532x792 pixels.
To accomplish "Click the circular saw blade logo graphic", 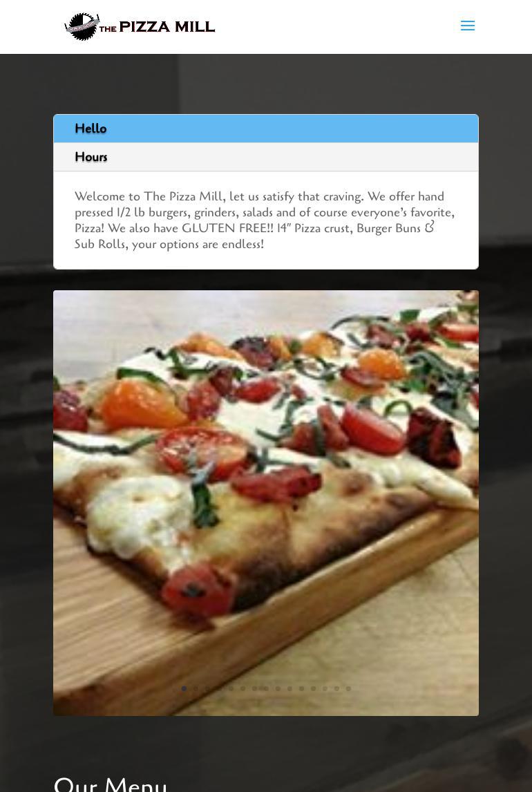I will click(82, 26).
